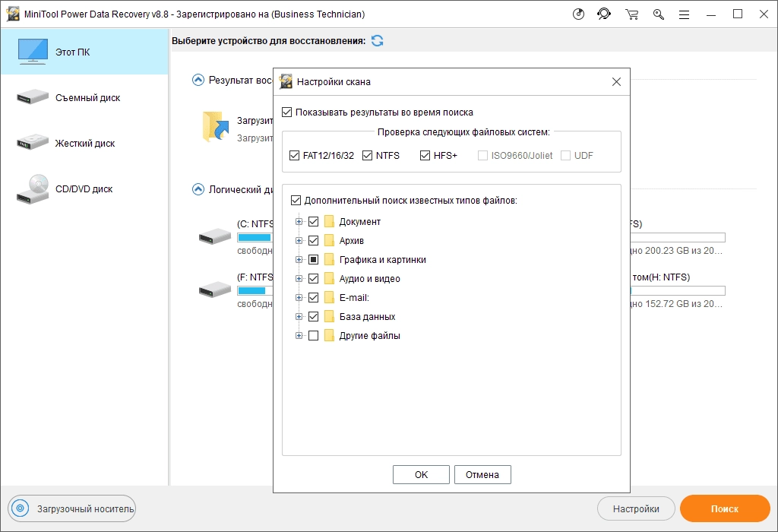Expand the Графика и картинки node
Screen dimensions: 778x532
coord(299,260)
